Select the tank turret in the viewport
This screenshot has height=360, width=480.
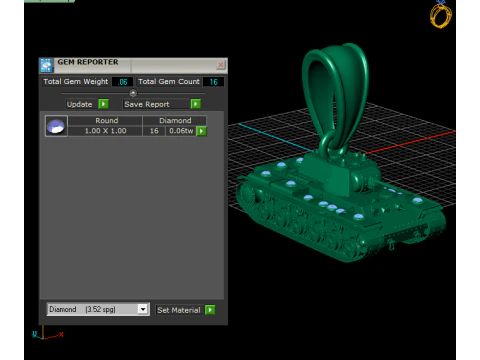[x=340, y=173]
